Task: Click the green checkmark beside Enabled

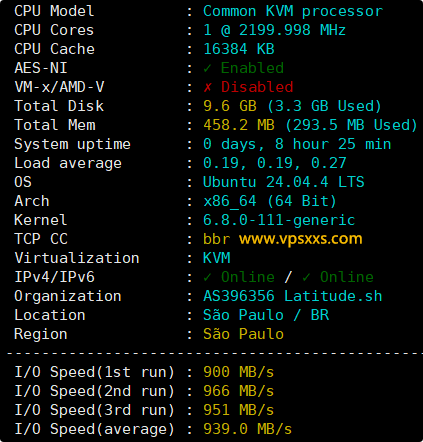Action: [x=207, y=68]
